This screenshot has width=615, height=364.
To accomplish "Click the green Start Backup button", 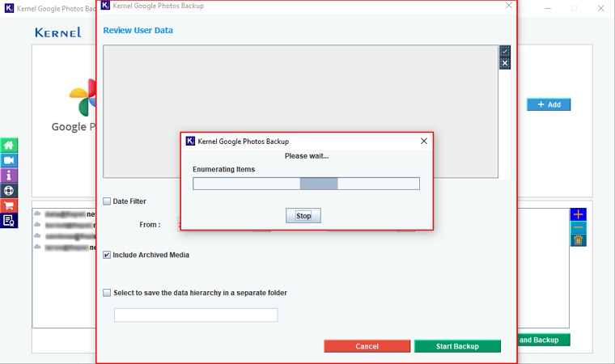I will [457, 346].
